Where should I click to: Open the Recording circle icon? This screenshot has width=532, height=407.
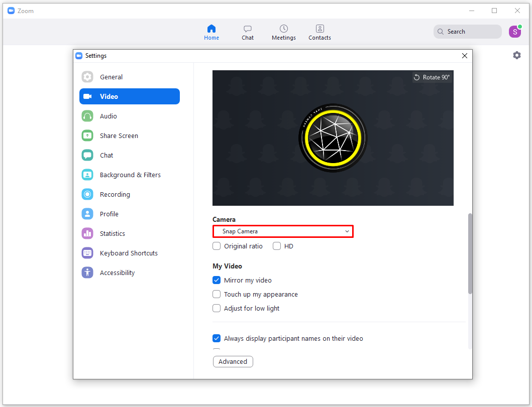(x=87, y=195)
